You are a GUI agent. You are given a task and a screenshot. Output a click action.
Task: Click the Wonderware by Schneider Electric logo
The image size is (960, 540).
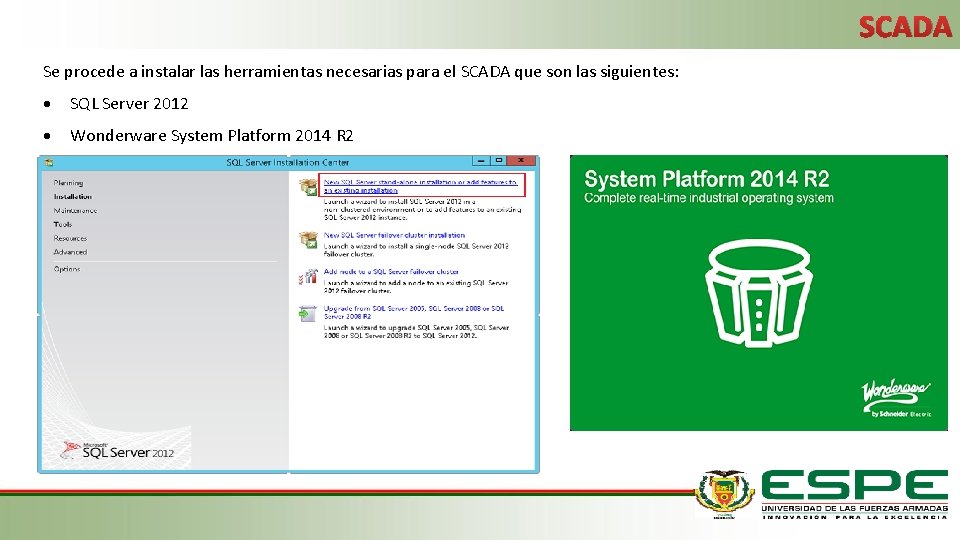pyautogui.click(x=896, y=398)
